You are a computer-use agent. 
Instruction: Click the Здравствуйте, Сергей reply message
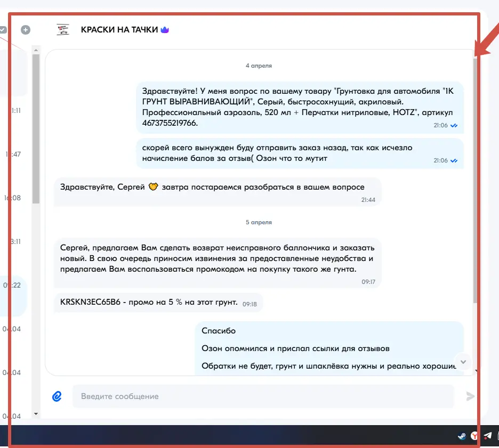tap(218, 192)
